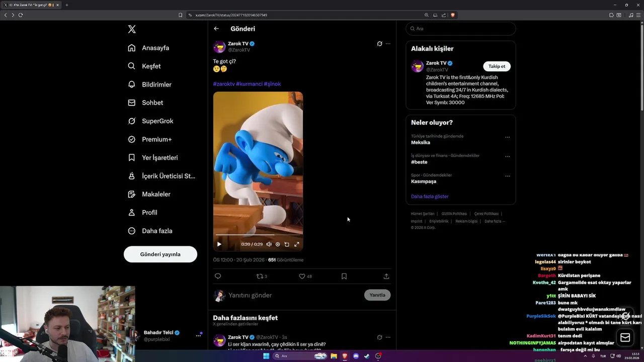The height and width of the screenshot is (362, 644).
Task: Open the X logo home link
Action: pos(132,29)
